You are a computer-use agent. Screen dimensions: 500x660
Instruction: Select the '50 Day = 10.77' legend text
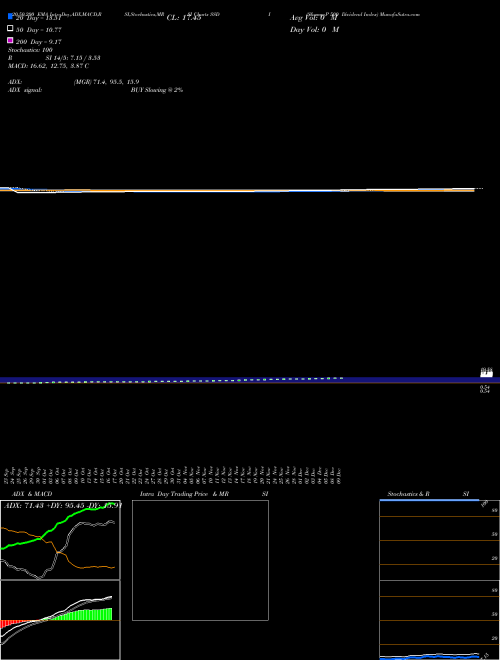(x=39, y=30)
